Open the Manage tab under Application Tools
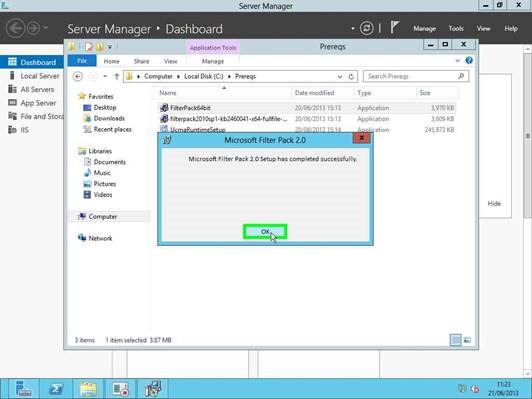 [x=213, y=61]
